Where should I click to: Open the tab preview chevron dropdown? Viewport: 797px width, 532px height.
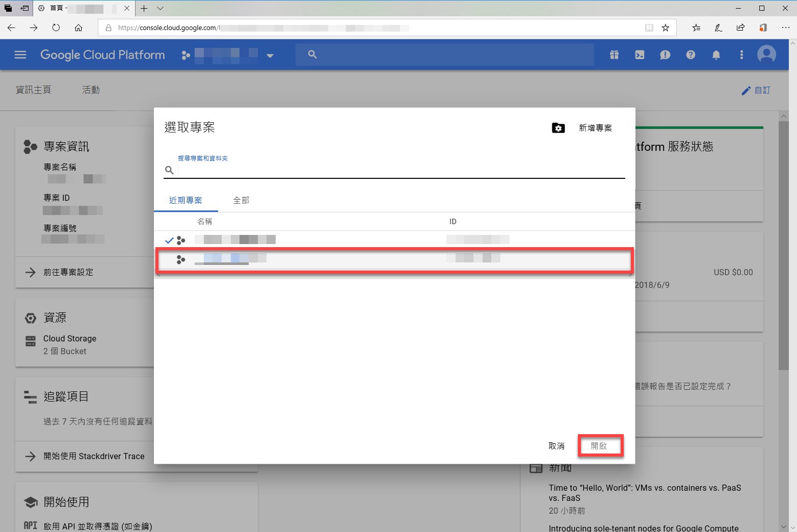(x=160, y=8)
